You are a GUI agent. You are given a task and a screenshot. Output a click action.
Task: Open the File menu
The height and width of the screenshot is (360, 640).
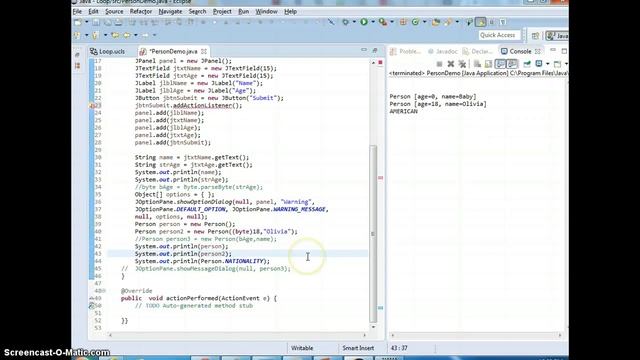[x=77, y=11]
